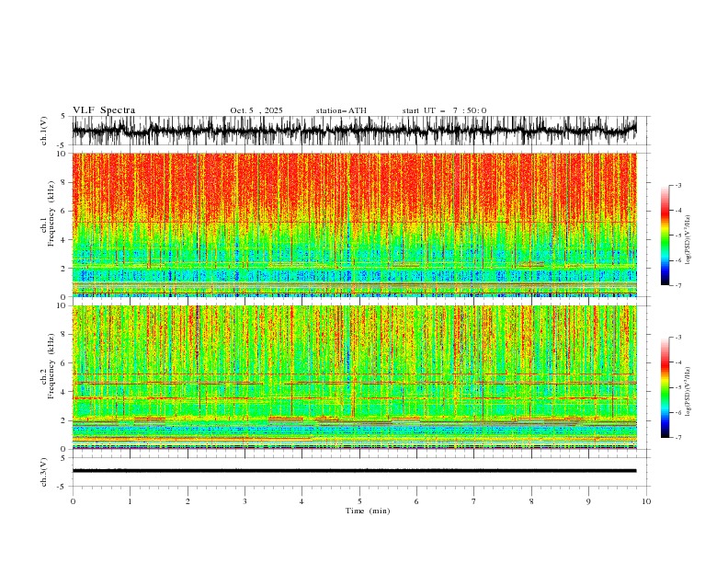Click the time axis tick label "7"
The height and width of the screenshot is (563, 728).
(x=473, y=501)
